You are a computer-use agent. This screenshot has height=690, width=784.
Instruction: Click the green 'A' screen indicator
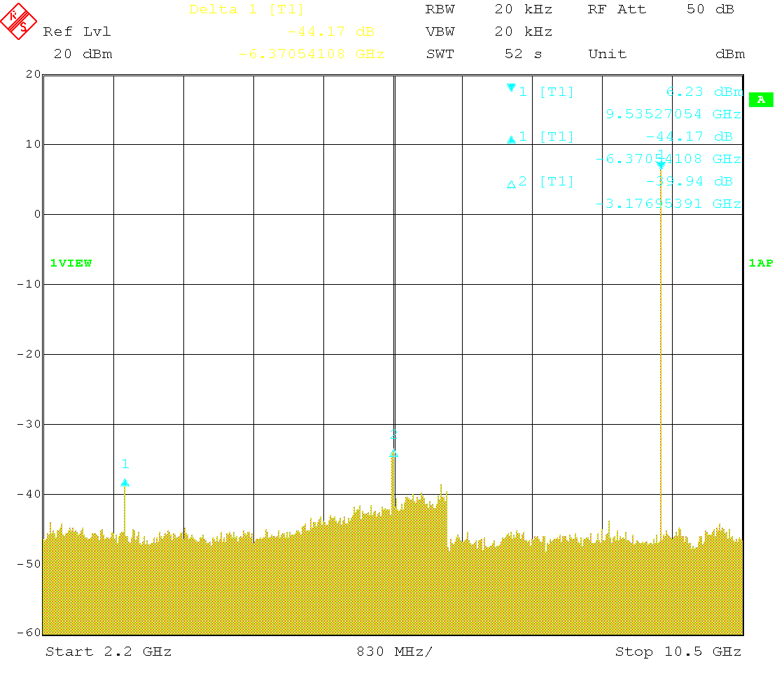coord(761,99)
